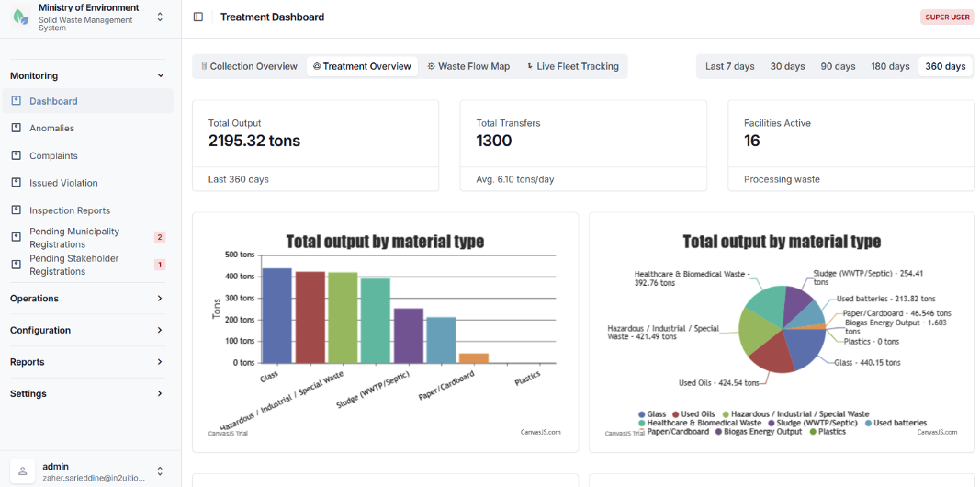Screen dimensions: 980x487
Task: Switch the range to Last 7 days
Action: tap(729, 66)
